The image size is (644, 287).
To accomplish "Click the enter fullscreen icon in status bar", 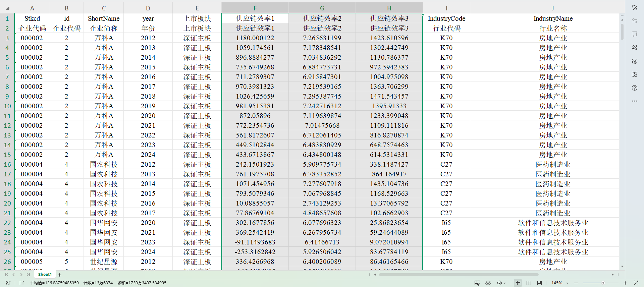I will point(636,283).
